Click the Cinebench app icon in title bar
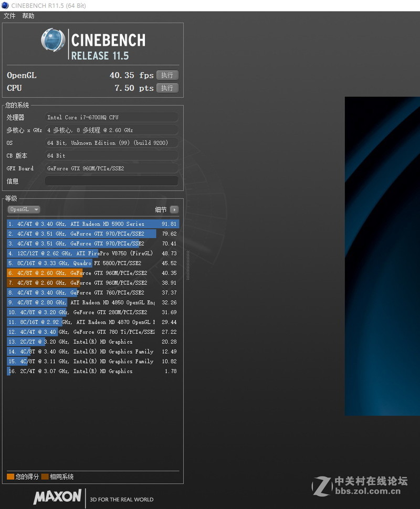The height and width of the screenshot is (509, 420). point(5,5)
